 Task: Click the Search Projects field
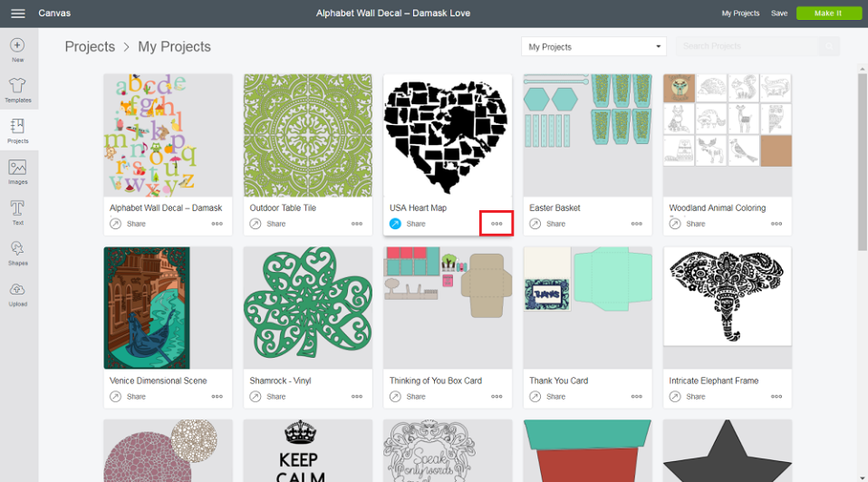(747, 46)
